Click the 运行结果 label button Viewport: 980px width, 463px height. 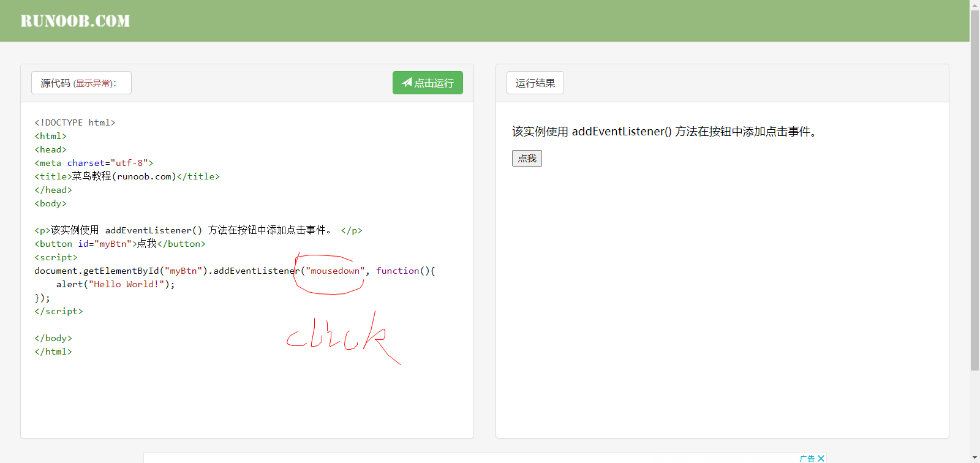535,83
